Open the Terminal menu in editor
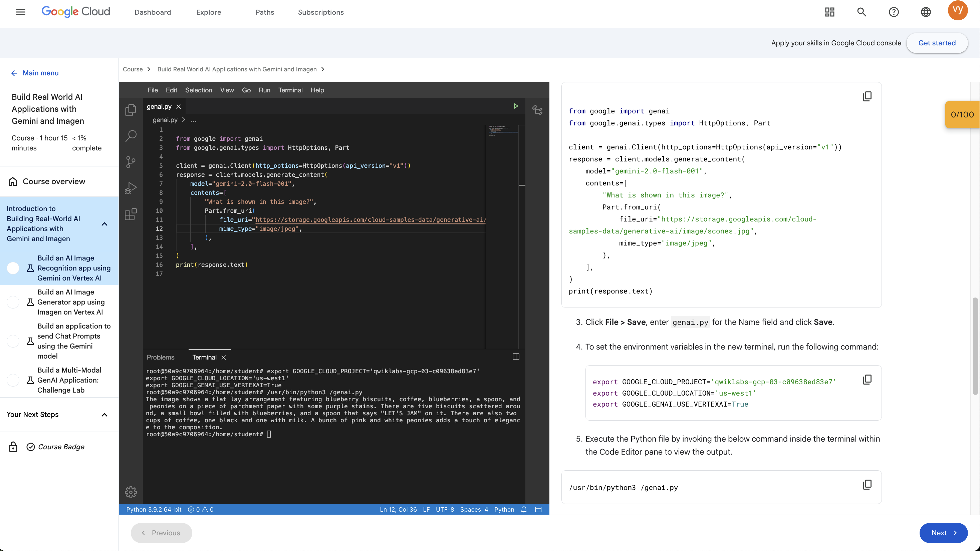The height and width of the screenshot is (551, 980). (x=290, y=90)
